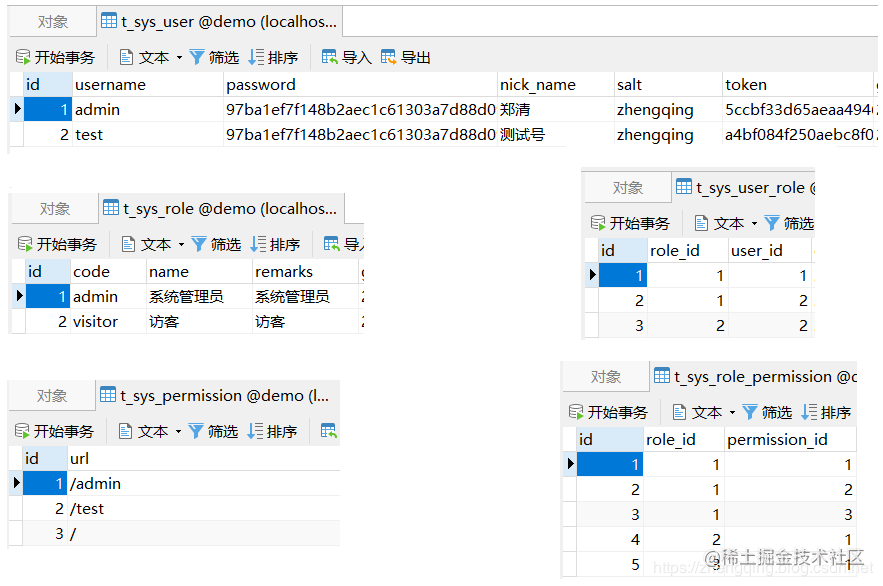Click role_id column header in t_sys_user_role
This screenshot has width=883, height=586.
tap(688, 250)
